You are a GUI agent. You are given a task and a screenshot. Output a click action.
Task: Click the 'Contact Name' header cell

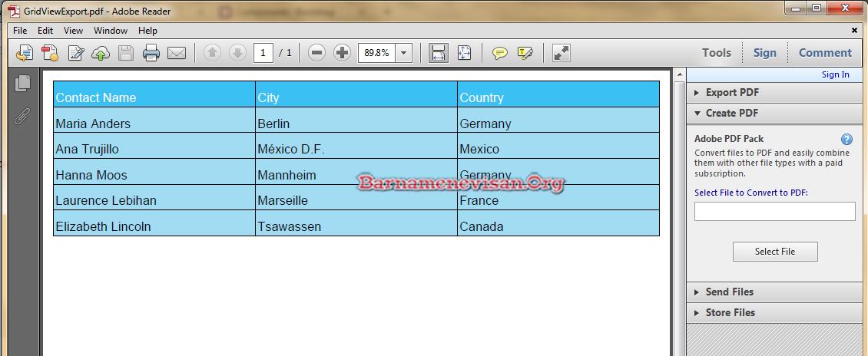pyautogui.click(x=154, y=94)
